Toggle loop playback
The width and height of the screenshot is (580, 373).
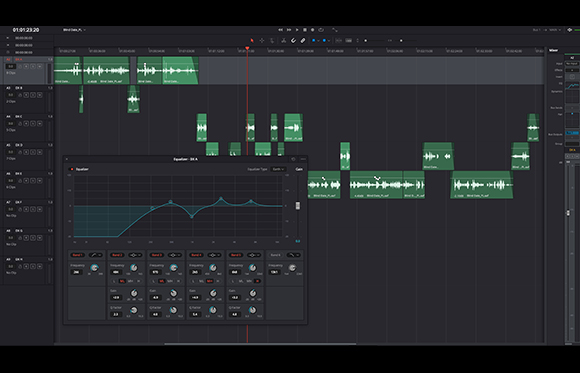point(321,30)
